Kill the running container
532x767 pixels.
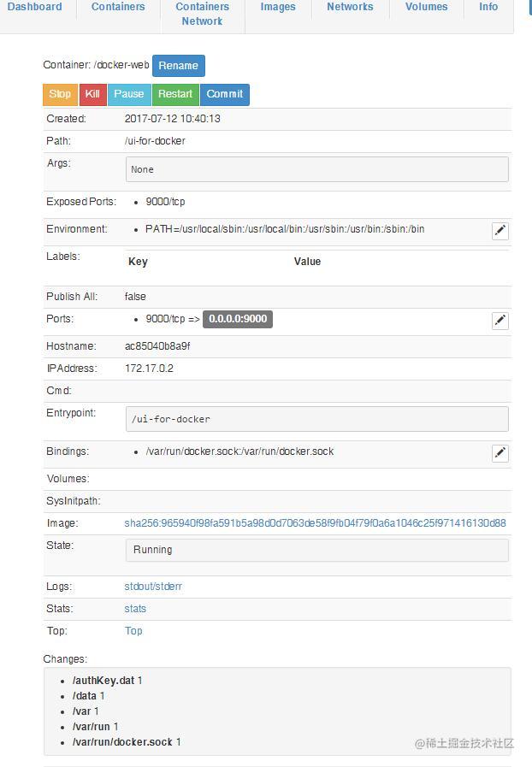(92, 94)
